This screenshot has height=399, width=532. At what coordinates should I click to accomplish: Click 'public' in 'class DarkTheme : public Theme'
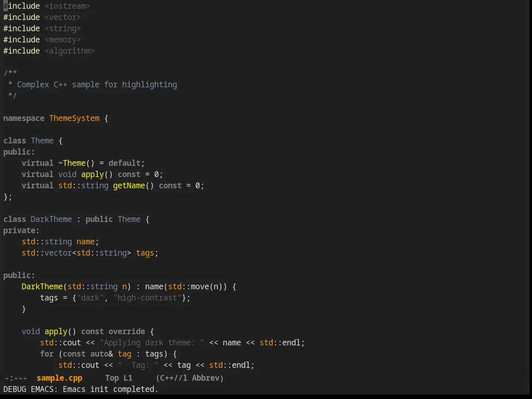(99, 219)
